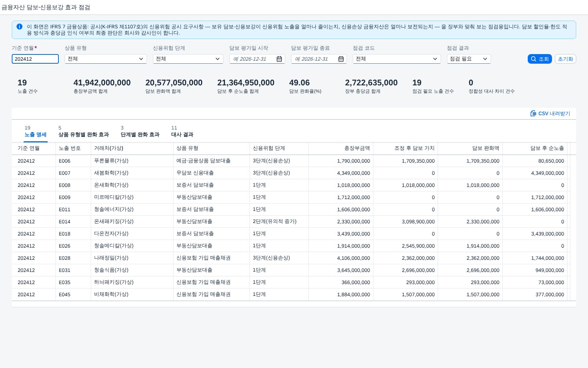Viewport: 588px width, 368px height.
Task: Click the CSV 내려받기 export button
Action: click(x=550, y=113)
